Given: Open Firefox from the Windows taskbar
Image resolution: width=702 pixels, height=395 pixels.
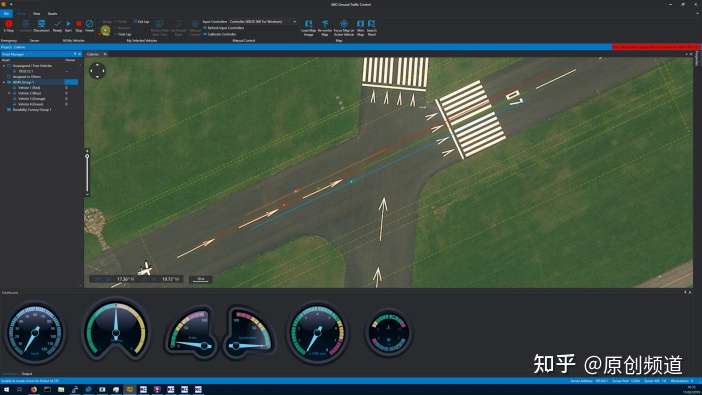Looking at the screenshot, I should (34, 390).
